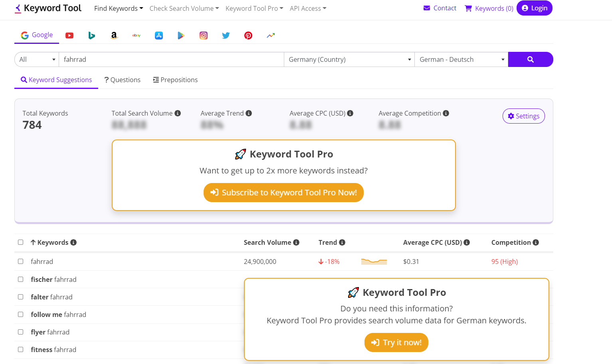Select the falter fahrrad checkbox

21,297
